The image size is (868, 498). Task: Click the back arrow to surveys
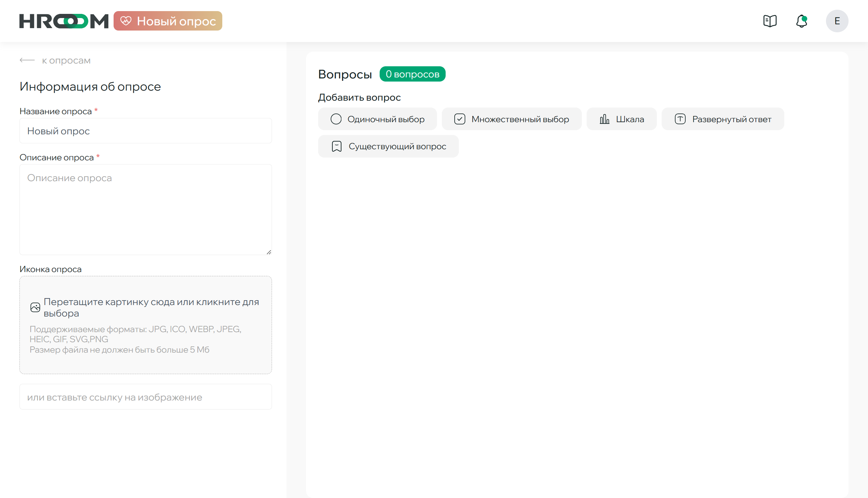pos(27,60)
